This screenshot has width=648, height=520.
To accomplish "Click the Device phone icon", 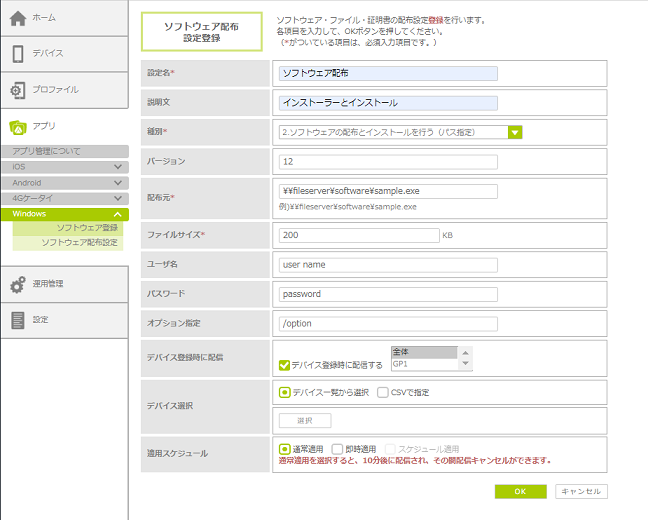I will [x=18, y=53].
